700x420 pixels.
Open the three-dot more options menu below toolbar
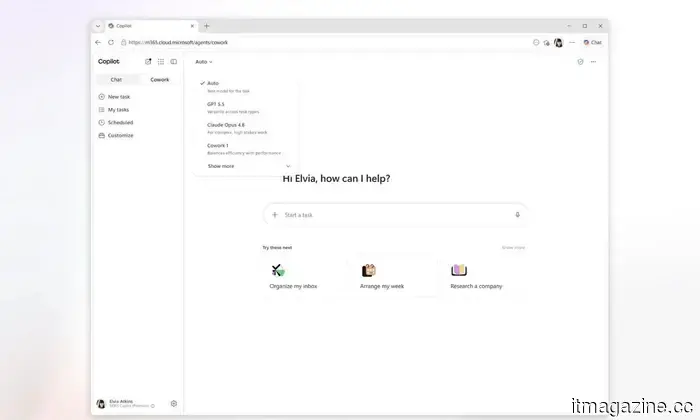click(x=593, y=62)
